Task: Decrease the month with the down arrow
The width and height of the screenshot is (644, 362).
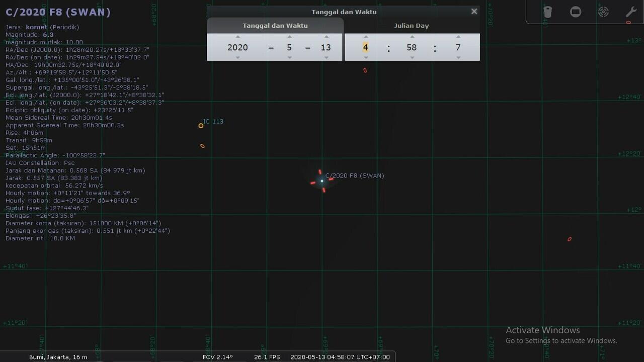Action: 289,57
